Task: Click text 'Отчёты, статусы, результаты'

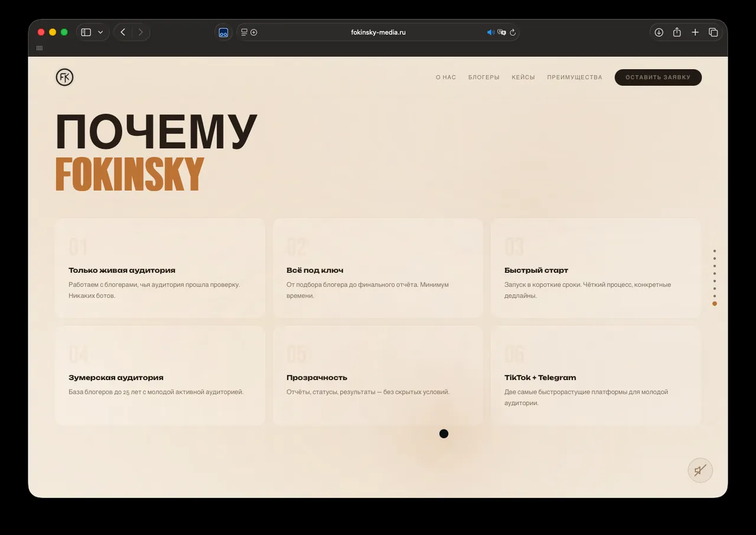Action: pos(330,392)
